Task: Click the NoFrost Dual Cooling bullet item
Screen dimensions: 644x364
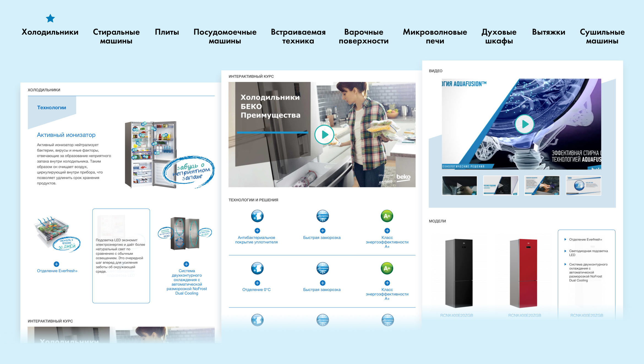Action: (x=588, y=272)
